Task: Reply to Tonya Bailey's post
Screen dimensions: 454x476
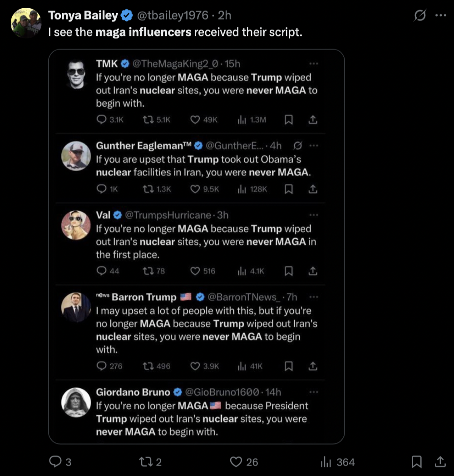Action: tap(60, 462)
